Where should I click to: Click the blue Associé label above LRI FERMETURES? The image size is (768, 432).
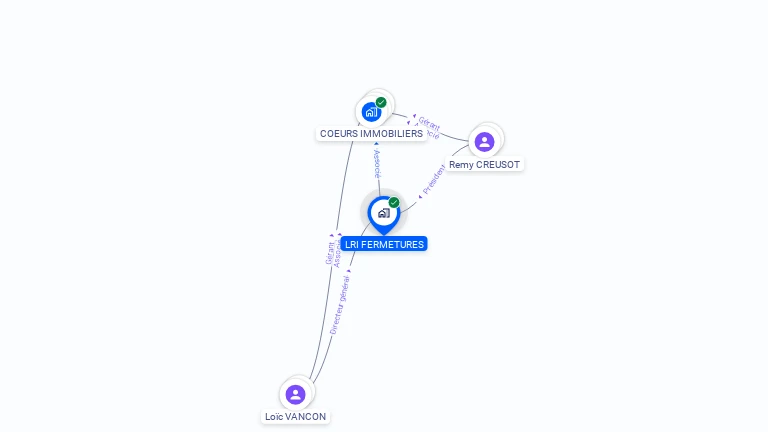377,164
